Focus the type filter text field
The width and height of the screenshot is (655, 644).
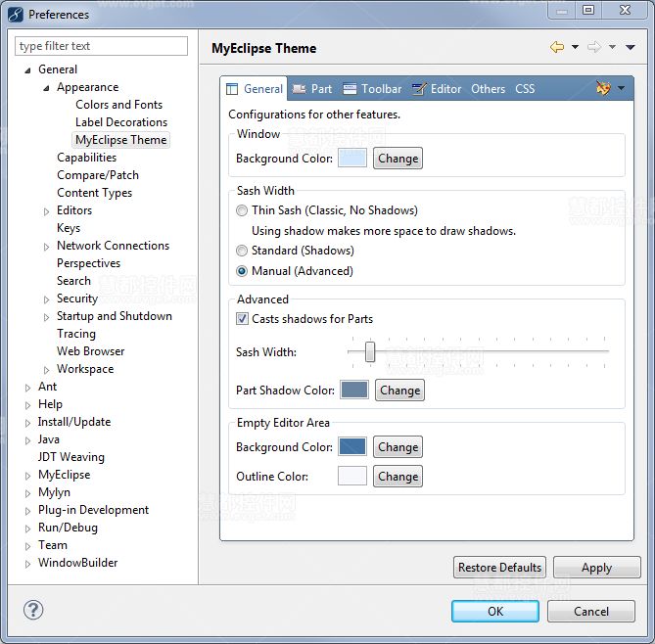click(x=101, y=46)
